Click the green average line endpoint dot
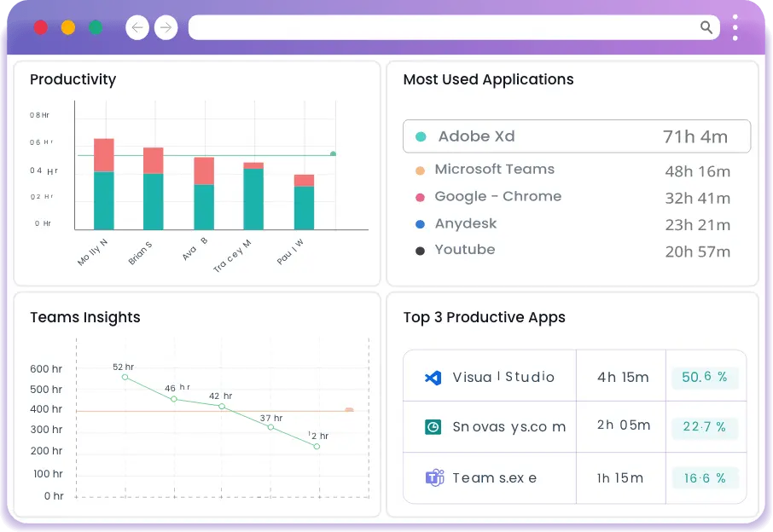Screen dimensions: 773x532 click(x=334, y=154)
